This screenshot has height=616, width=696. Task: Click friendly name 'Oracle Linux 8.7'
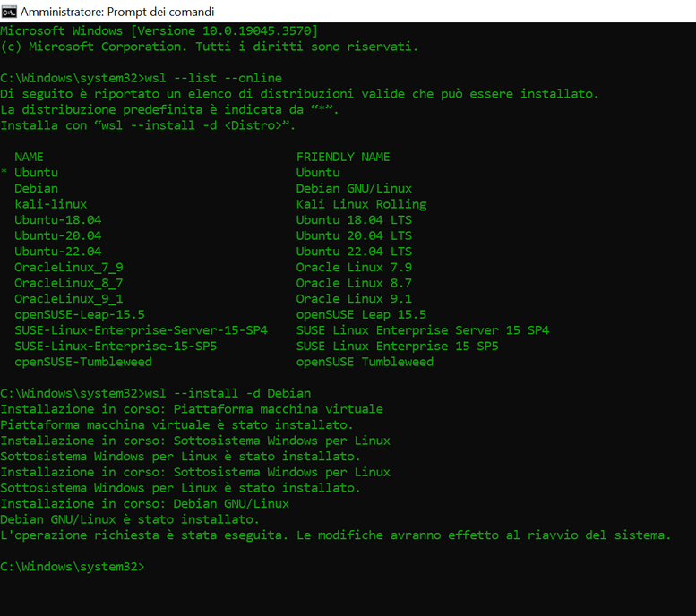[x=354, y=283]
